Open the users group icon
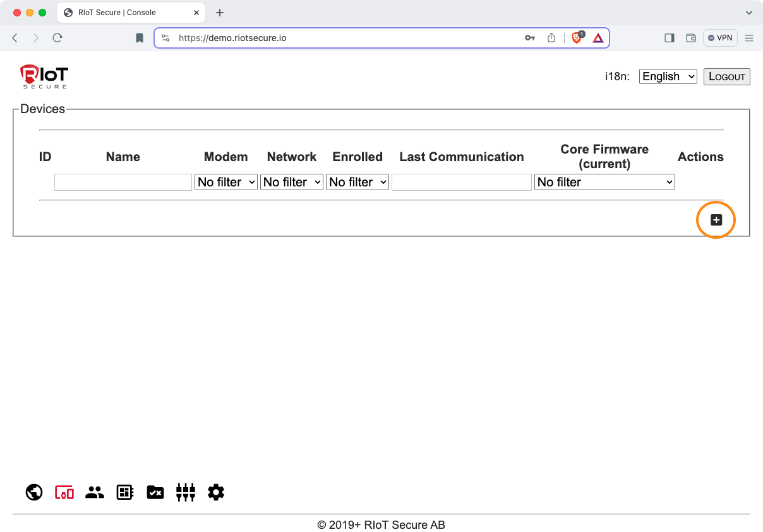This screenshot has height=532, width=763. click(95, 492)
